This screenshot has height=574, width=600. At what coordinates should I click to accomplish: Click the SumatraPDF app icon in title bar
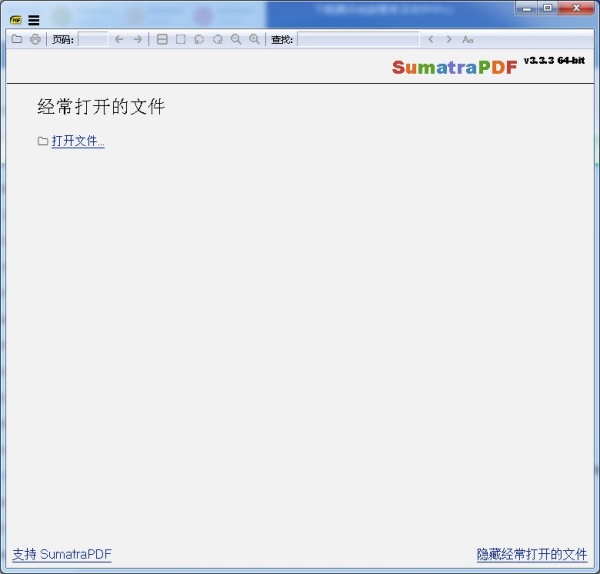pos(16,20)
